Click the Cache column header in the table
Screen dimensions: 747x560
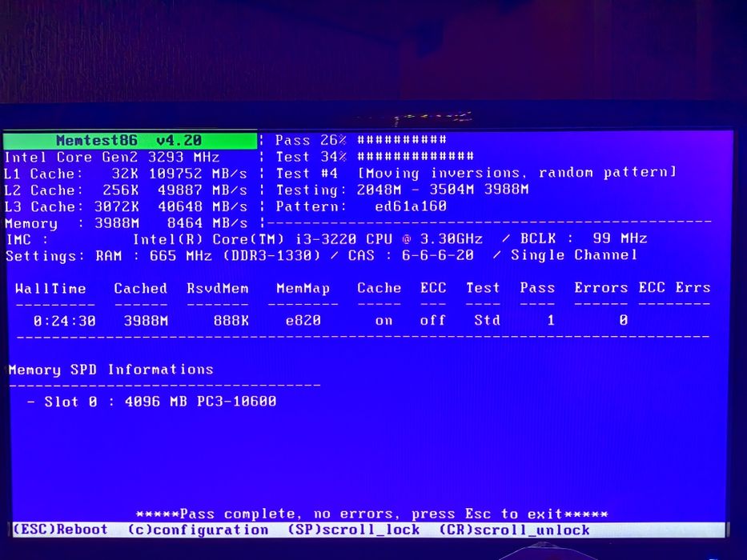pos(380,288)
